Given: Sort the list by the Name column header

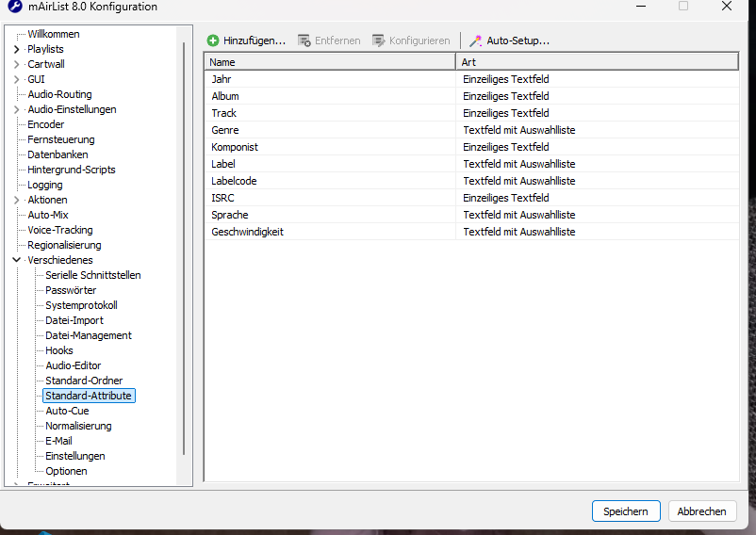Looking at the screenshot, I should pos(330,61).
